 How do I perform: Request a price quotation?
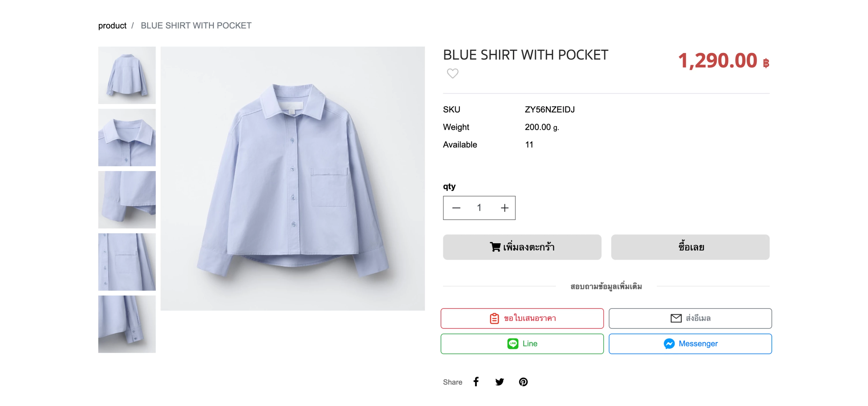(522, 318)
